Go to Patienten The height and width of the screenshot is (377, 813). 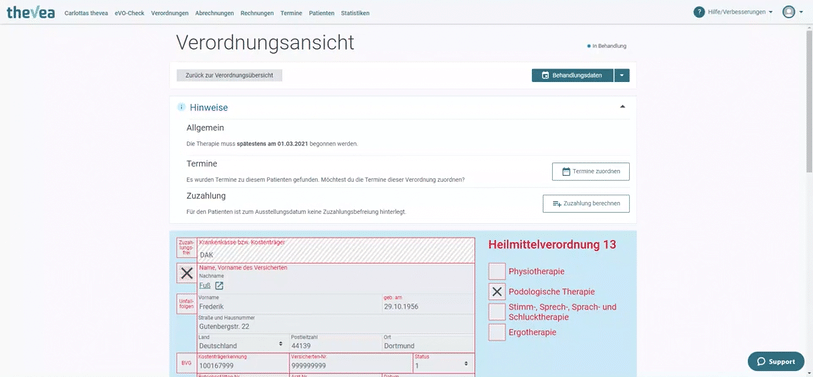321,13
